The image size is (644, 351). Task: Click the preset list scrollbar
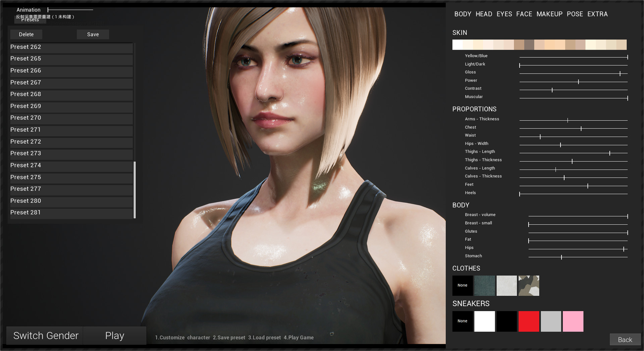135,190
